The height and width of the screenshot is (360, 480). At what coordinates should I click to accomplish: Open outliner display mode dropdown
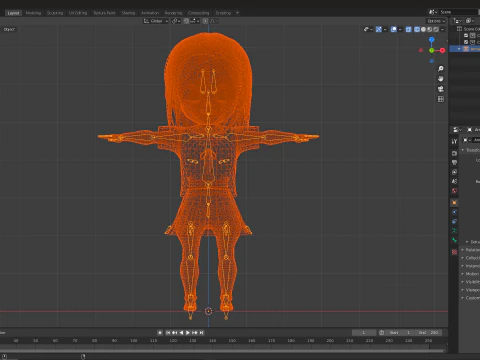pyautogui.click(x=458, y=21)
